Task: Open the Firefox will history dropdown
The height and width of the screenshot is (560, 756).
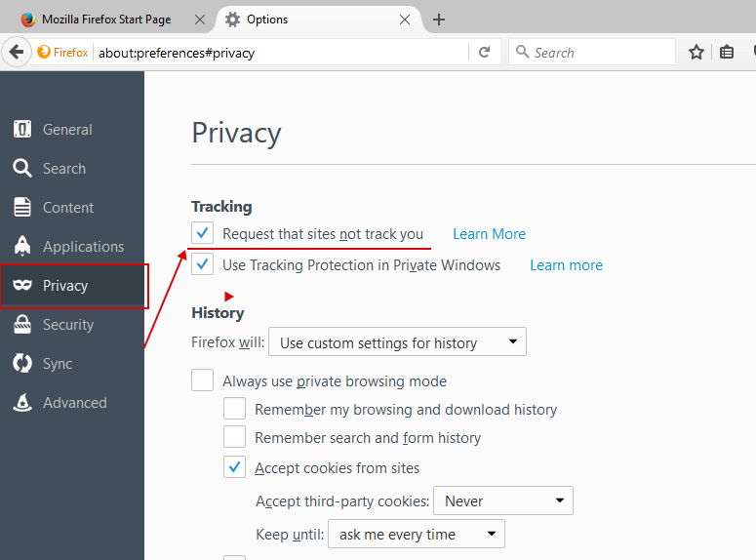Action: point(397,342)
